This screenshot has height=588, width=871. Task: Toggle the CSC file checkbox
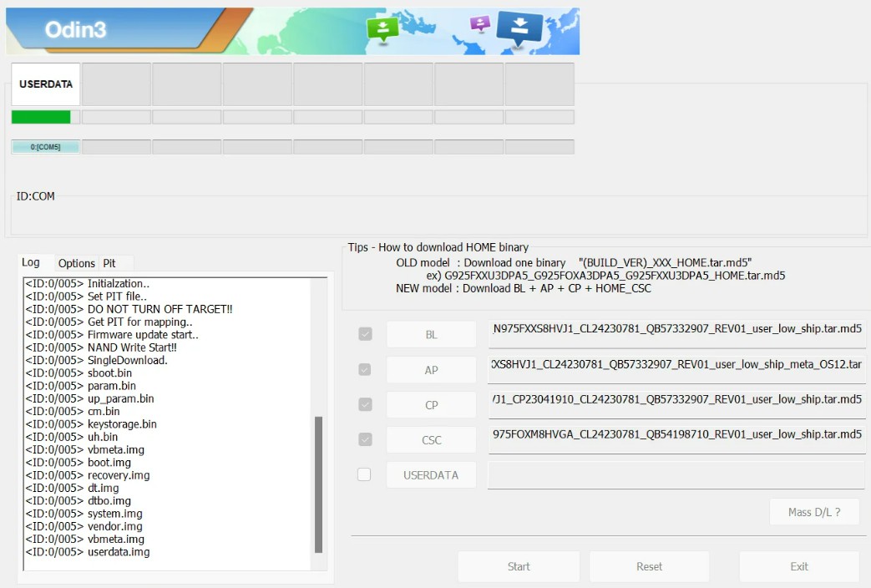(x=365, y=439)
